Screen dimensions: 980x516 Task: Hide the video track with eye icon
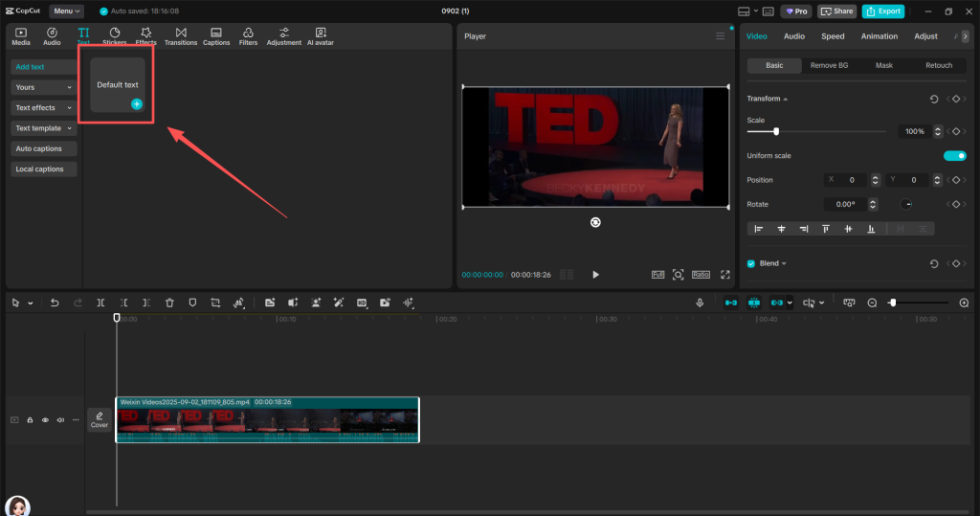(x=45, y=420)
